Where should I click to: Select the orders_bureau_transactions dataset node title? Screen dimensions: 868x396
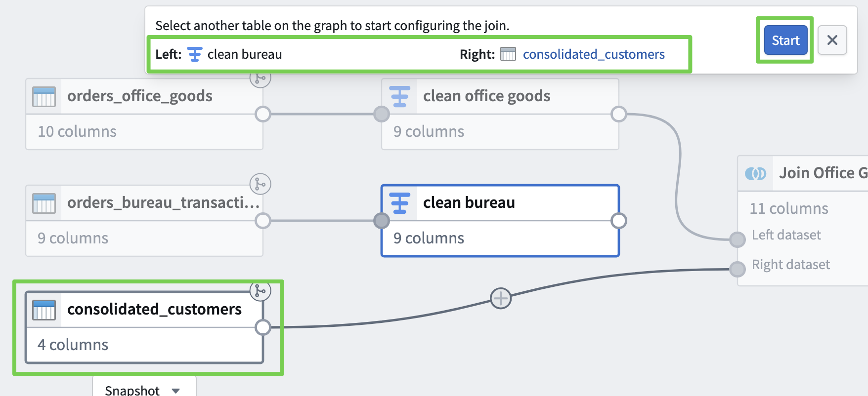pos(163,203)
